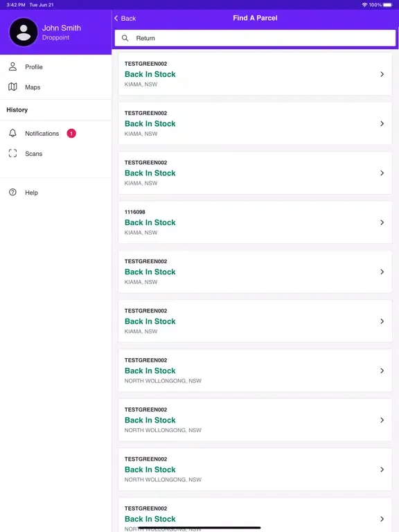Viewport: 399px width, 532px height.
Task: Expand parcel 1116098 with its chevron
Action: coord(382,222)
